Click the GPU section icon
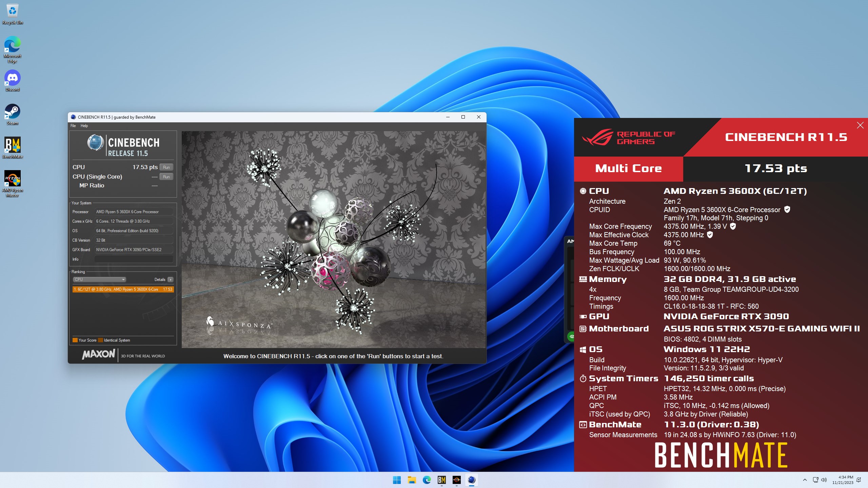This screenshot has width=868, height=488. coord(583,317)
